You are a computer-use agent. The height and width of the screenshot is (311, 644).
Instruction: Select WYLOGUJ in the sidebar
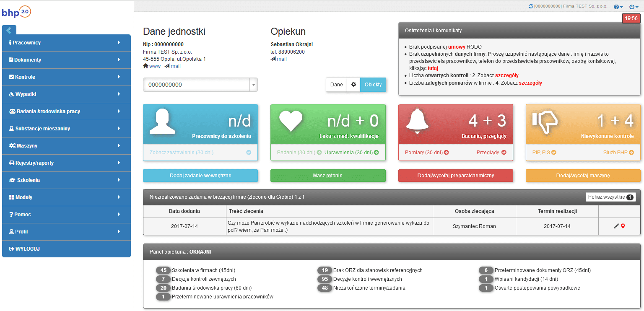(27, 249)
